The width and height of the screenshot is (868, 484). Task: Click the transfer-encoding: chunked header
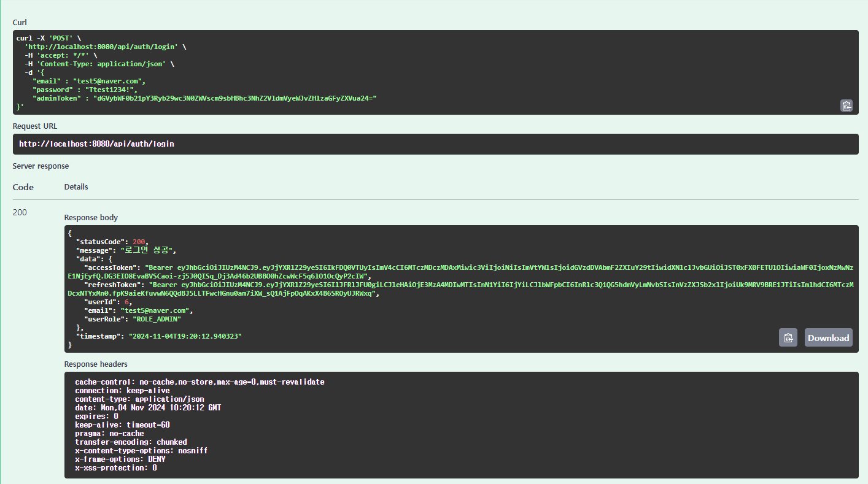point(131,442)
